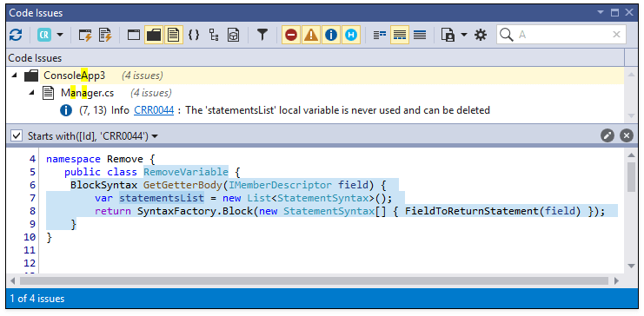This screenshot has width=644, height=316.
Task: Toggle group by project folder icon
Action: (x=154, y=36)
